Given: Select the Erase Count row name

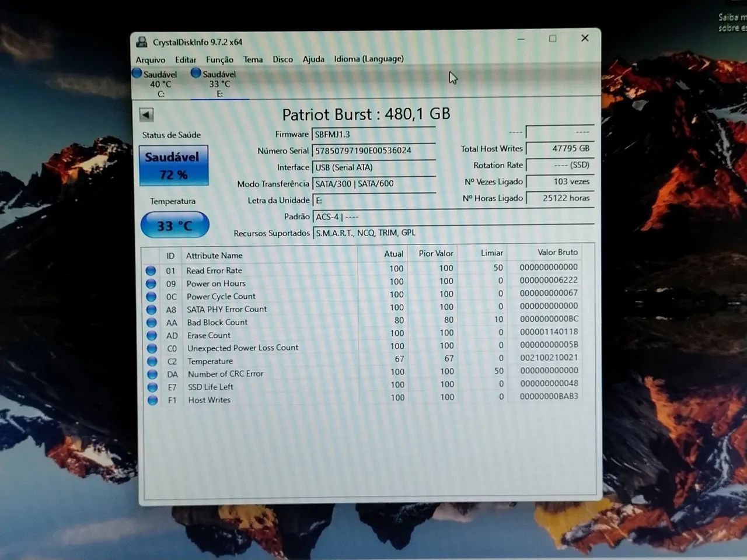Looking at the screenshot, I should (209, 335).
